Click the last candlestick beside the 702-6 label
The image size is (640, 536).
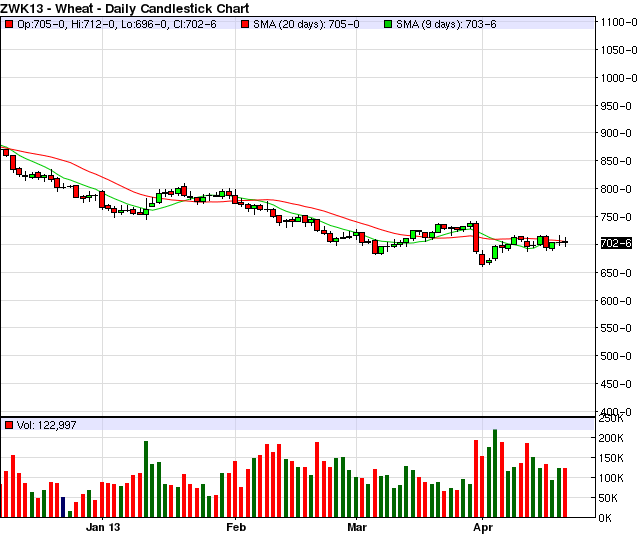565,242
